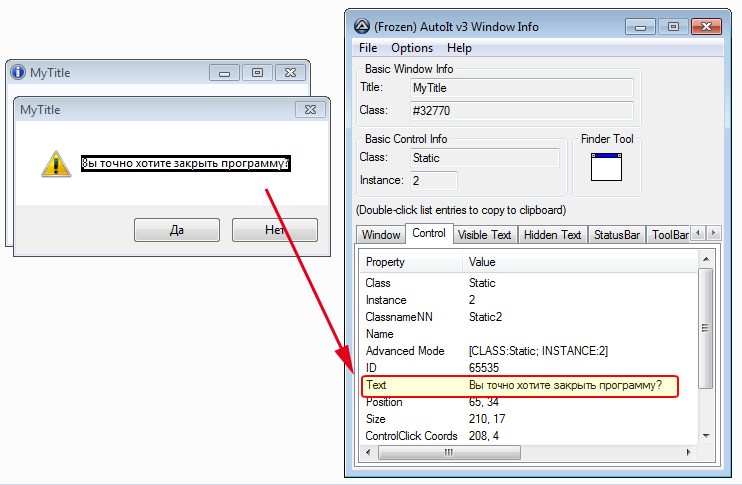Click the yellow warning icon in dialog
The height and width of the screenshot is (485, 742).
coord(56,163)
